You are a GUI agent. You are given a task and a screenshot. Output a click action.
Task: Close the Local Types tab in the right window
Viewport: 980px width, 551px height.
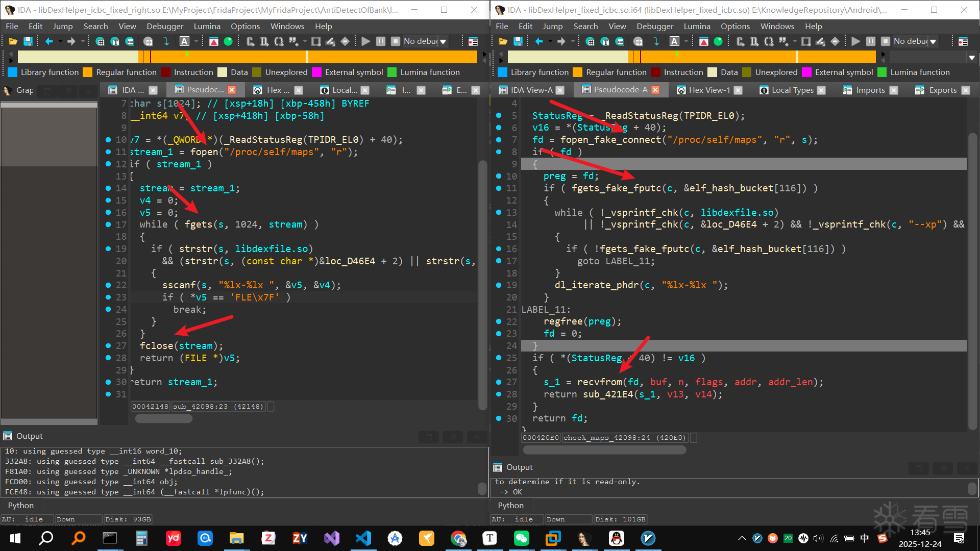point(821,90)
